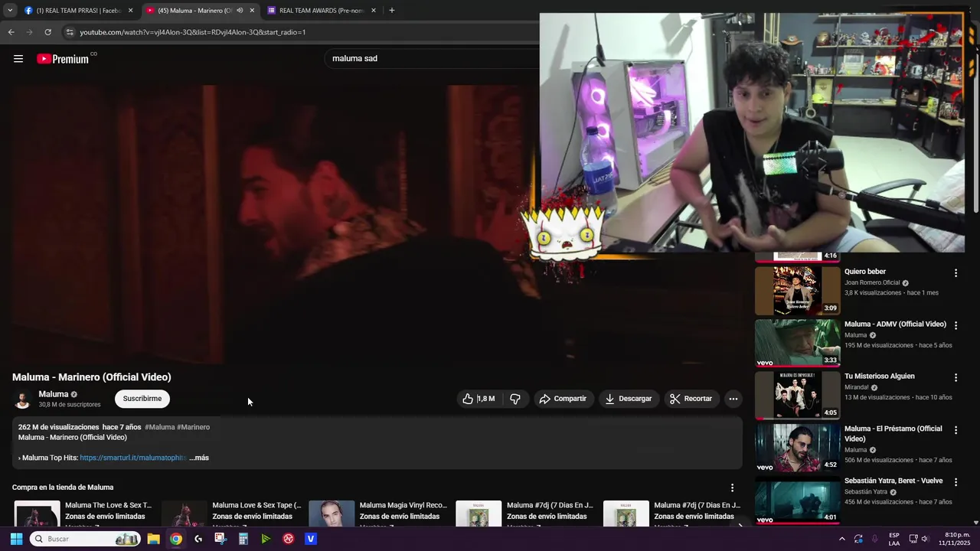Viewport: 980px width, 551px height.
Task: Click the Compartir share button
Action: [563, 399]
